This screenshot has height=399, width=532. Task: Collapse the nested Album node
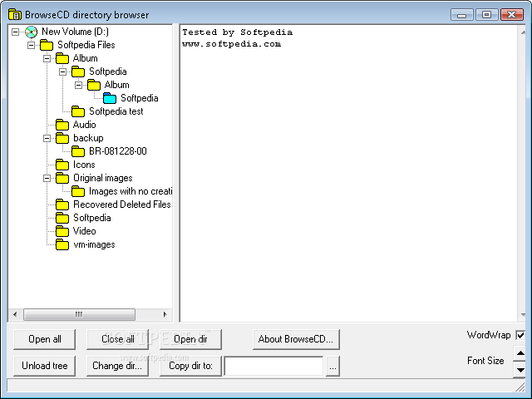[x=78, y=85]
